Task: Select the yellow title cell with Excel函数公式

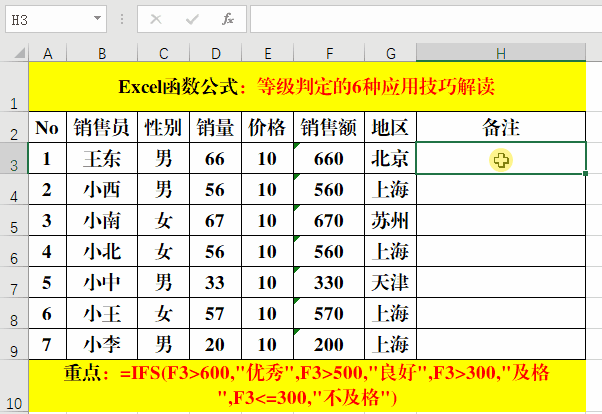Action: [x=307, y=86]
